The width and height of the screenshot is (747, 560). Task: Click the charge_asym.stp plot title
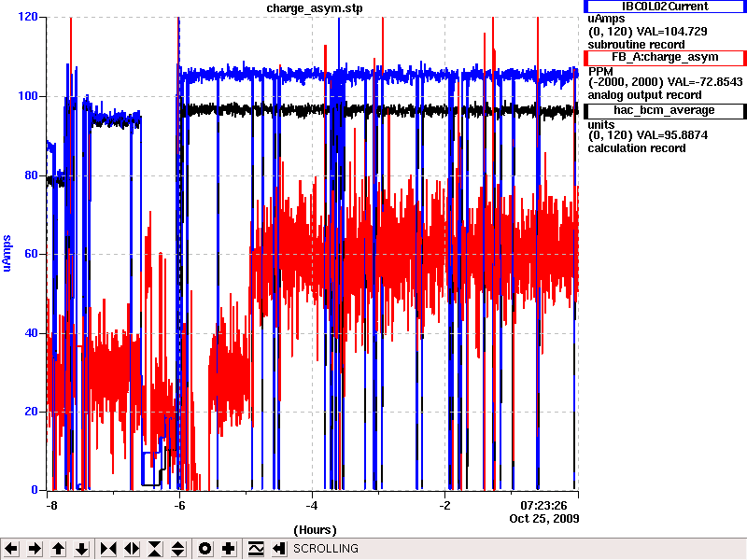[315, 8]
